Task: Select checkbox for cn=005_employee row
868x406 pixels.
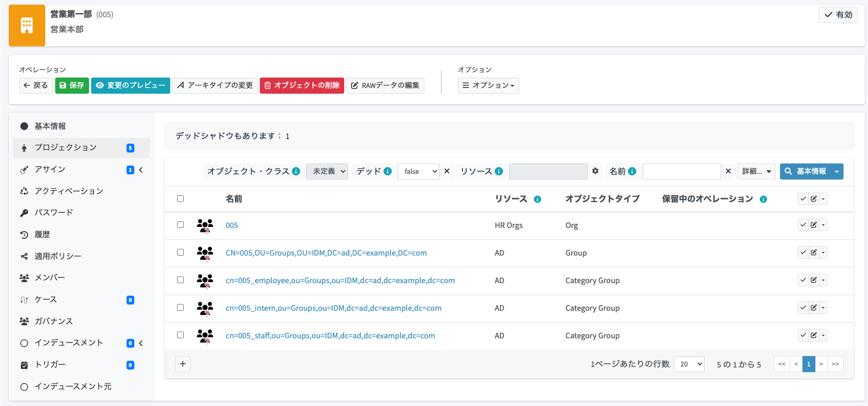Action: (x=180, y=280)
